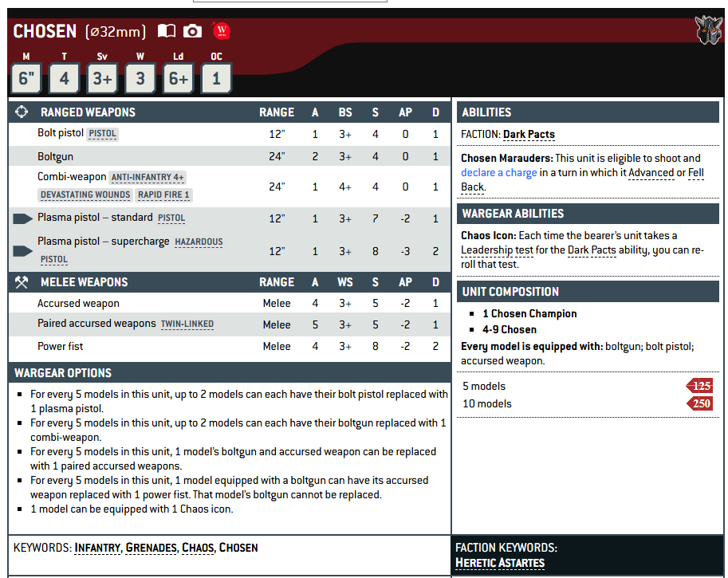Click Dark Pacts in Chaos Icon description
The image size is (728, 578).
coord(592,250)
